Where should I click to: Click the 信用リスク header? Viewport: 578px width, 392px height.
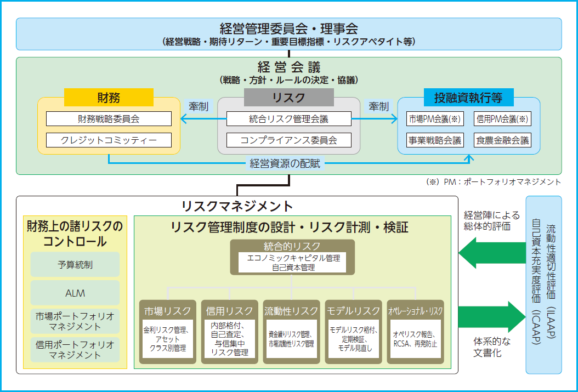(x=230, y=311)
